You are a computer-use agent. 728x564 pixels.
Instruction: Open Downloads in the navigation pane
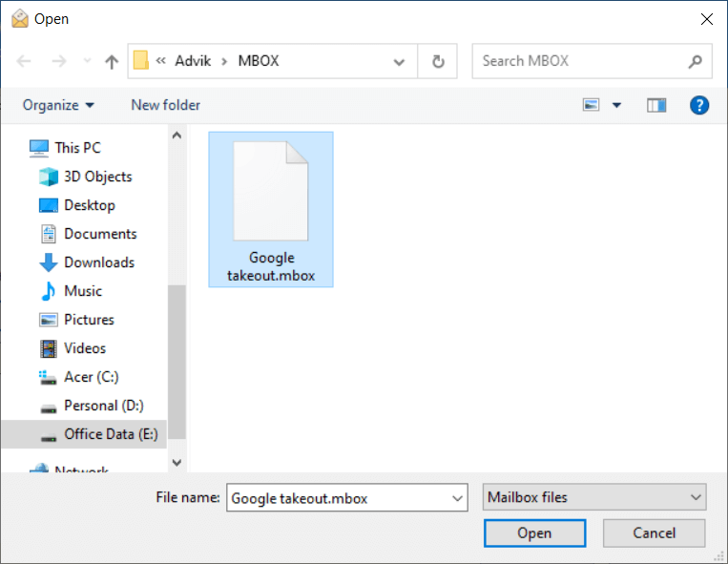click(99, 262)
